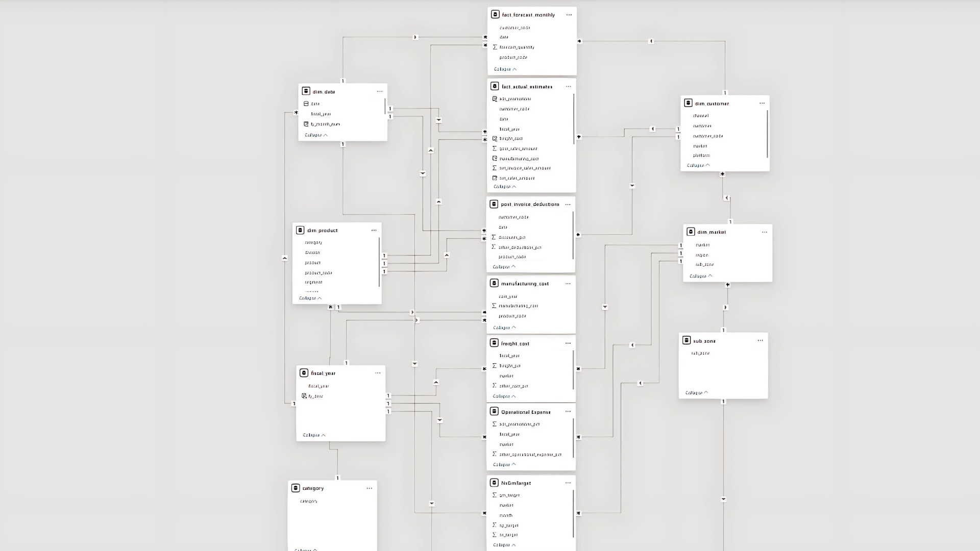Screen dimensions: 980x551
Task: Open more options menu on category table
Action: click(369, 488)
